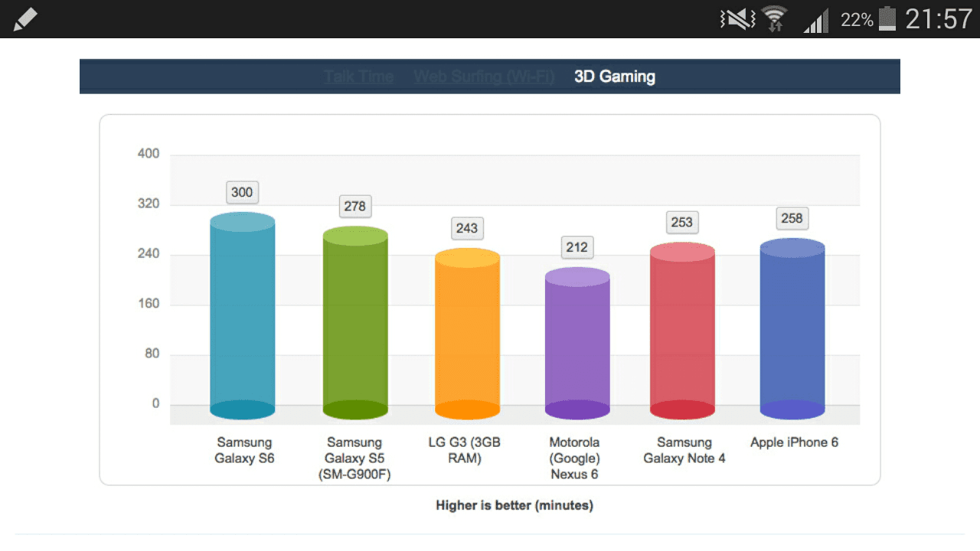The image size is (980, 551).
Task: Switch to the Talk Time tab
Action: pyautogui.click(x=358, y=77)
